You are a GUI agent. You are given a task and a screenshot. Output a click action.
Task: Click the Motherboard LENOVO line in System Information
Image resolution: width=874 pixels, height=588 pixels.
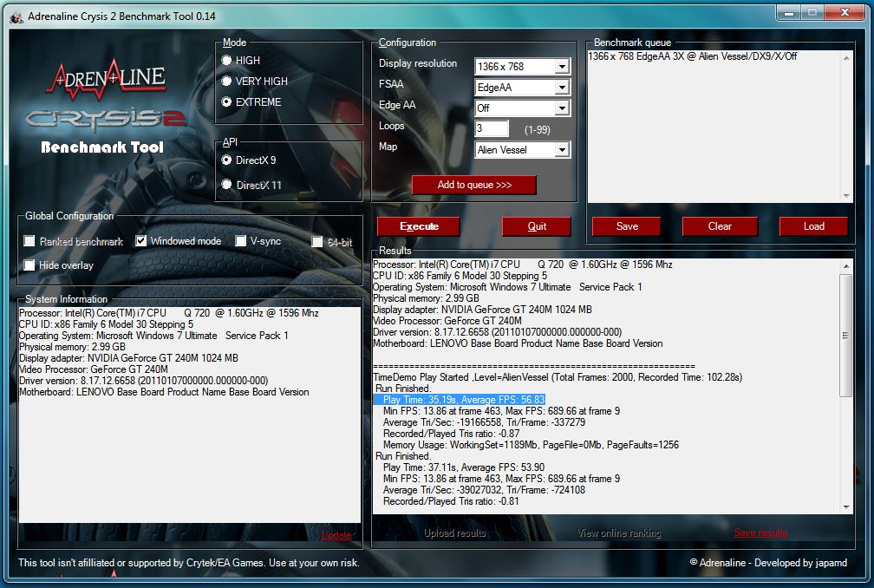coord(164,392)
